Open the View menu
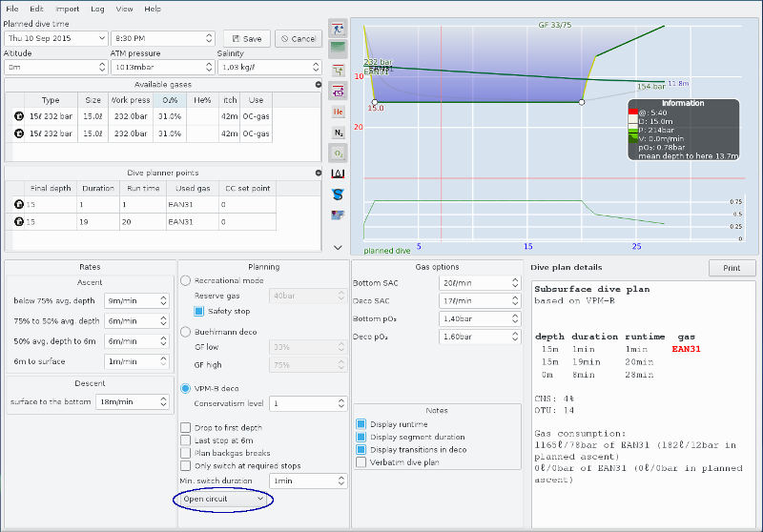 [x=124, y=9]
